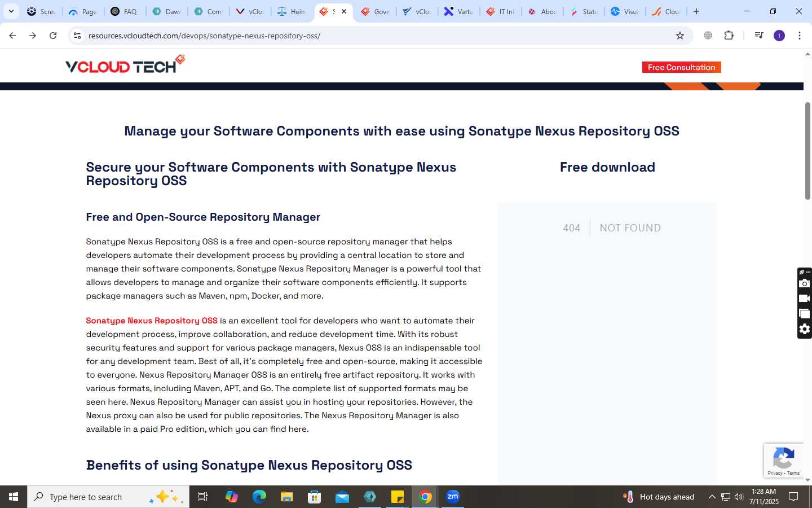This screenshot has height=508, width=812.
Task: Switch to the Scree tab
Action: click(x=42, y=11)
